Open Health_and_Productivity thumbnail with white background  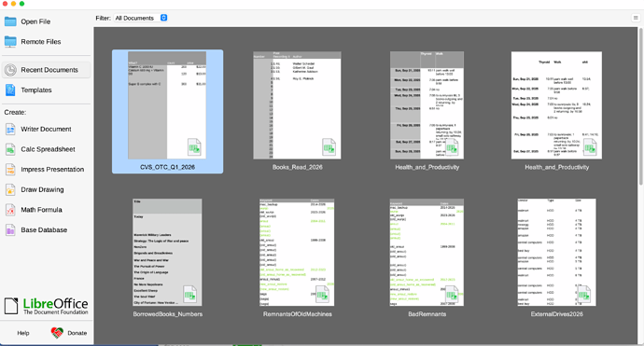(556, 105)
